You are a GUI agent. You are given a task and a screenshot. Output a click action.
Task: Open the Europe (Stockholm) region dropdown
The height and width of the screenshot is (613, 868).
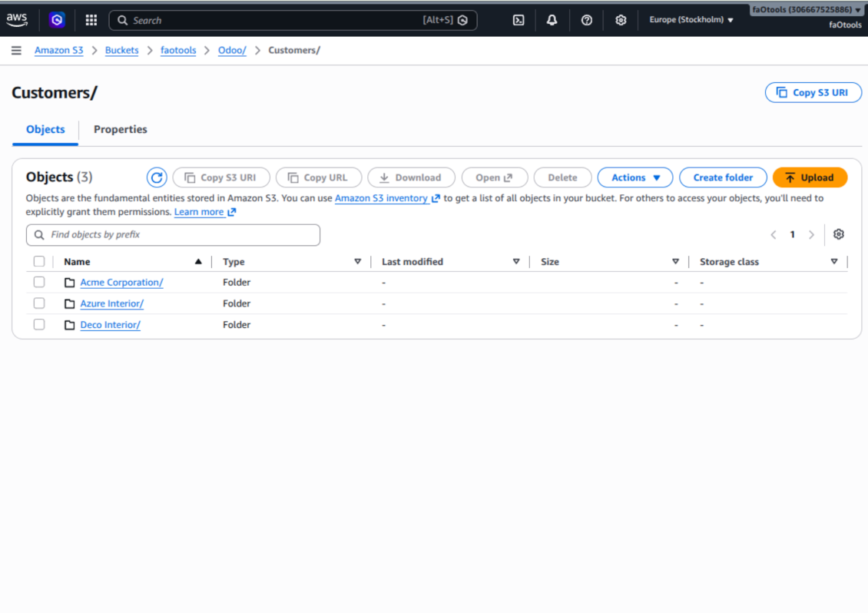691,20
